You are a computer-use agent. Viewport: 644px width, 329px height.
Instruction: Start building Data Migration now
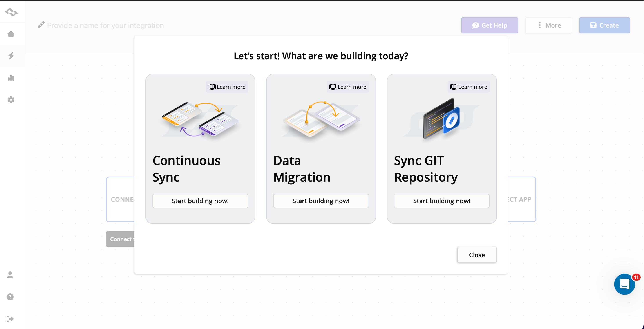point(321,201)
